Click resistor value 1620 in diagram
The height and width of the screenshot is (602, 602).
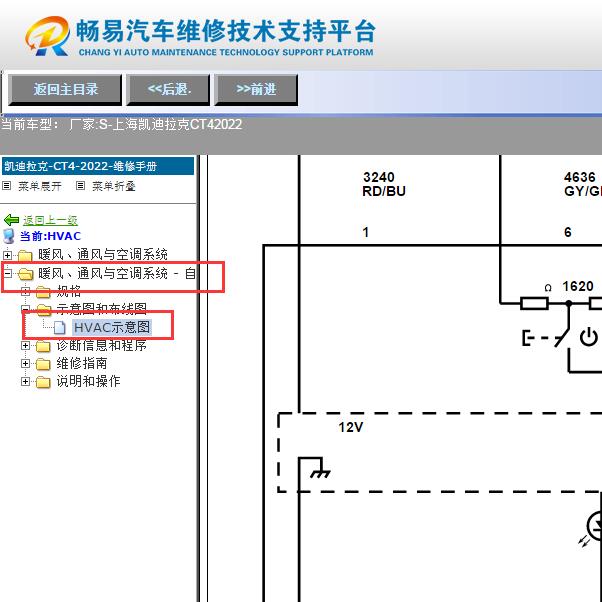[578, 286]
